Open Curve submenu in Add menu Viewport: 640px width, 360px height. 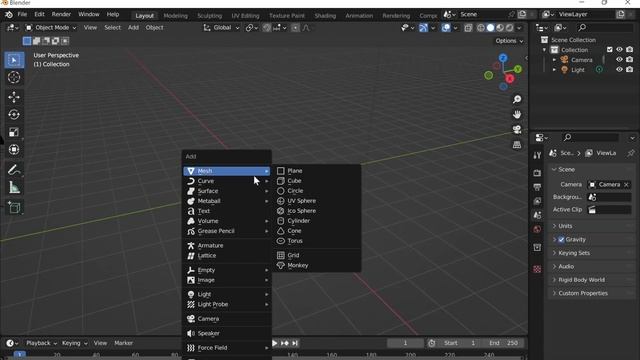click(227, 181)
